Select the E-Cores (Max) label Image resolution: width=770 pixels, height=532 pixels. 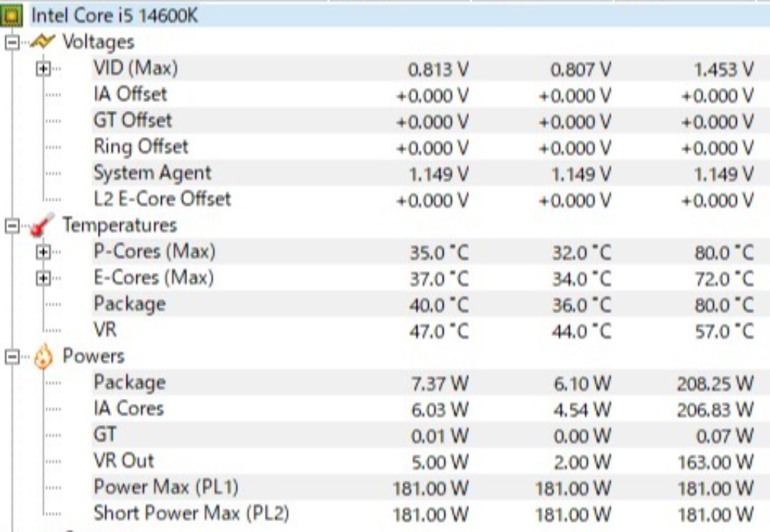[154, 277]
